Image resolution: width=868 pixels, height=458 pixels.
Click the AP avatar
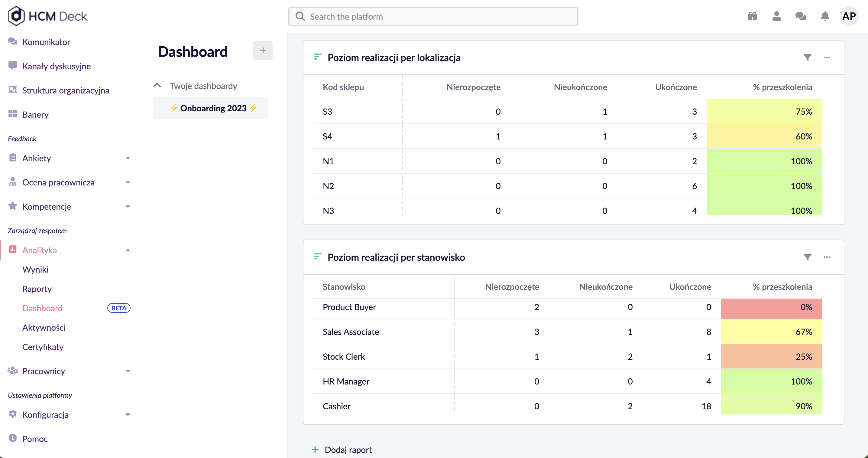coord(849,16)
